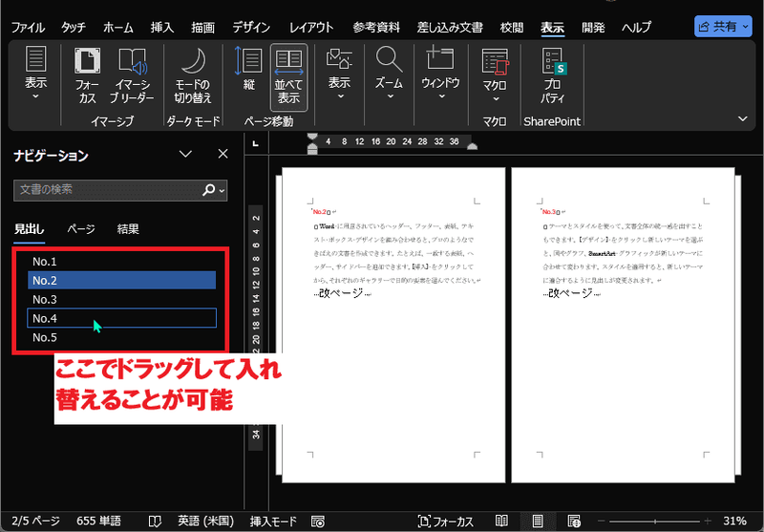The width and height of the screenshot is (764, 532).
Task: Click the web layout icon in the status bar
Action: click(x=574, y=521)
